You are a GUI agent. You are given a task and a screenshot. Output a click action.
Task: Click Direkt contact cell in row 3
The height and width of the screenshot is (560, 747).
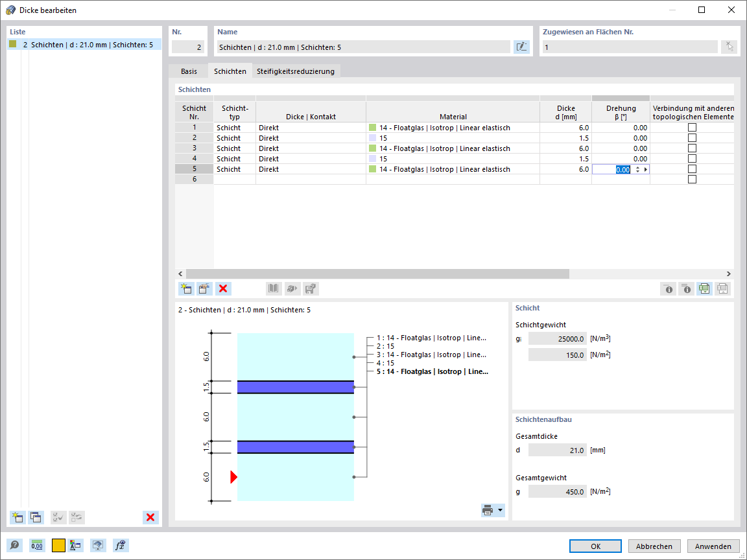pos(311,148)
